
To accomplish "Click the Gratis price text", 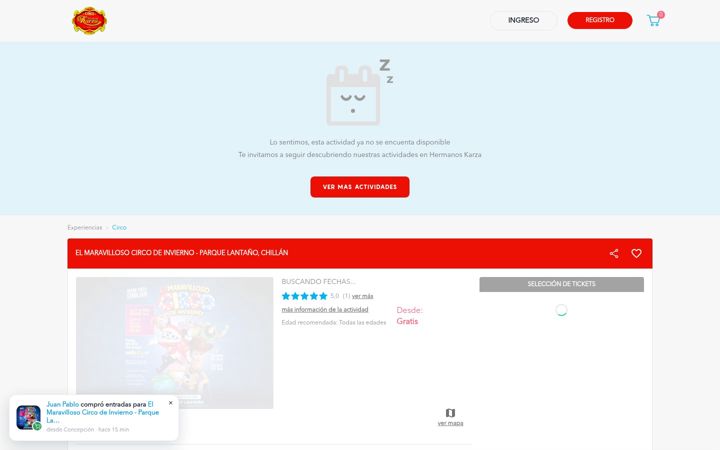I will pos(407,321).
